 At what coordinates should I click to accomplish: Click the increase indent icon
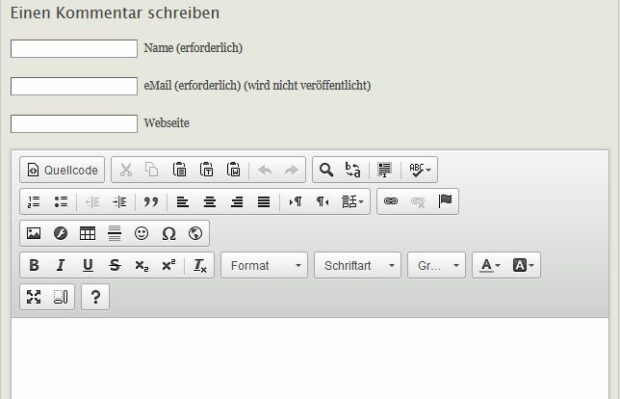click(x=119, y=202)
